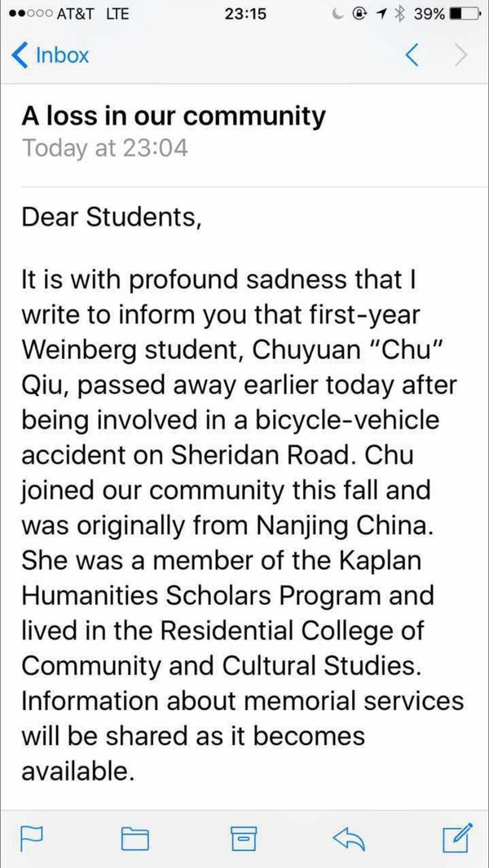Tap the location arrow in status bar
This screenshot has width=489, height=868.
pos(379,14)
